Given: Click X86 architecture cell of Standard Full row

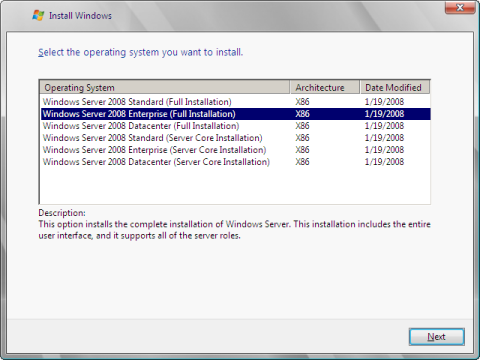Looking at the screenshot, I should 302,102.
